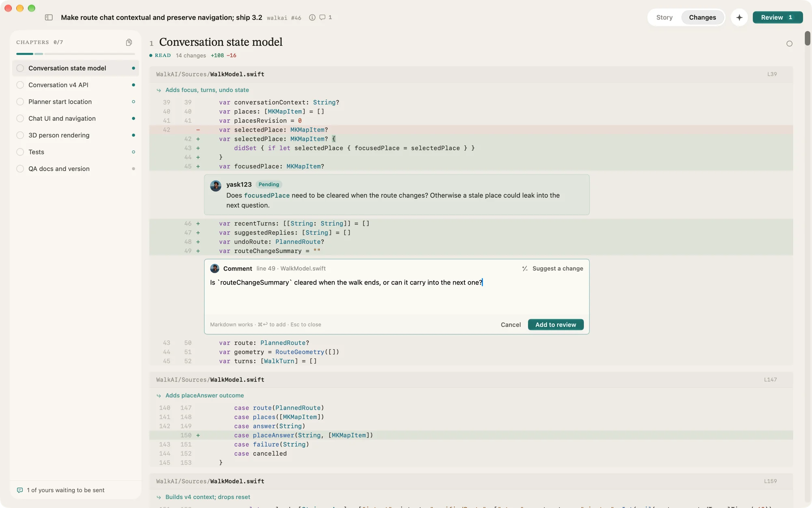Copy chapters list using clipboard icon

point(129,42)
